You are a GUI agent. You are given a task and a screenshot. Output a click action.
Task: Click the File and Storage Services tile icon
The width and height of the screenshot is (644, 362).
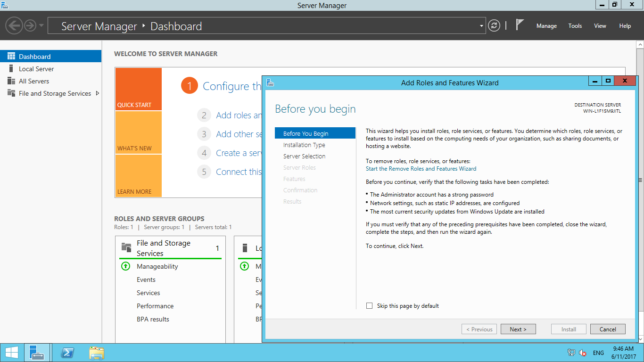click(126, 247)
